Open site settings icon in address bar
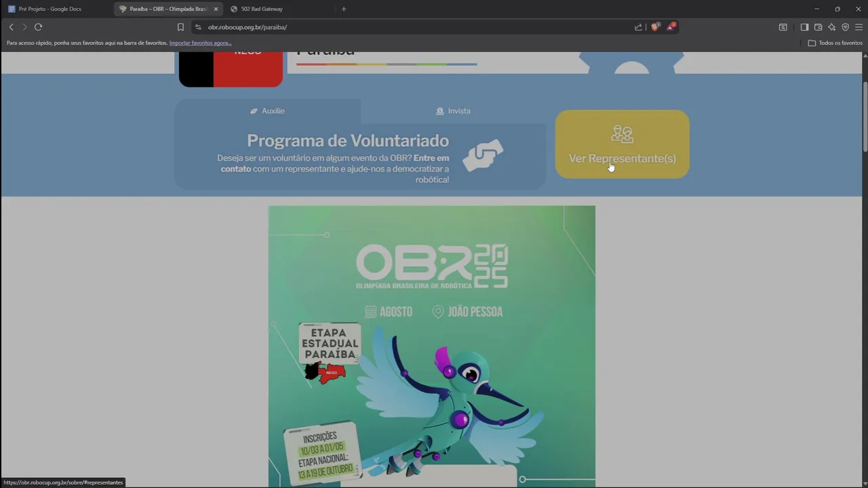Image resolution: width=868 pixels, height=488 pixels. click(x=198, y=27)
